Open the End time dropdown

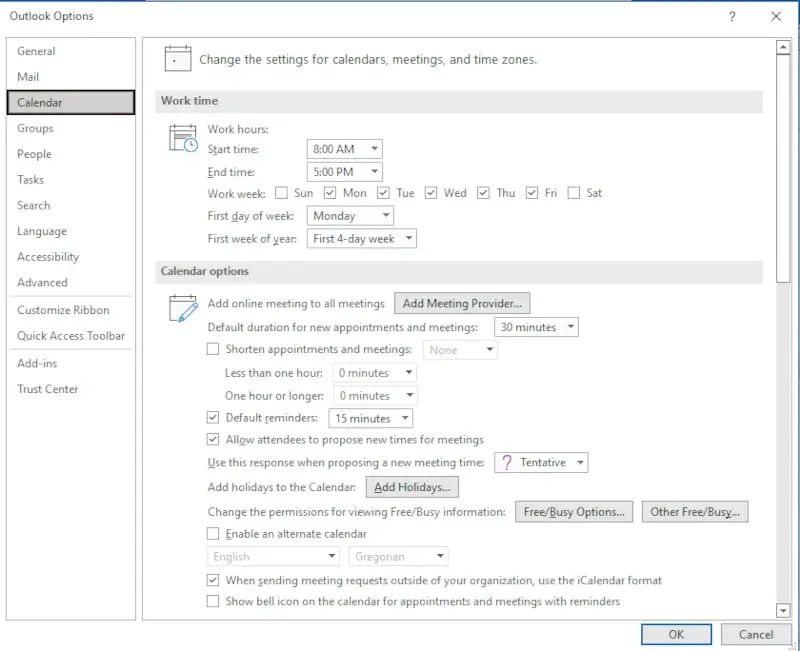click(x=344, y=172)
